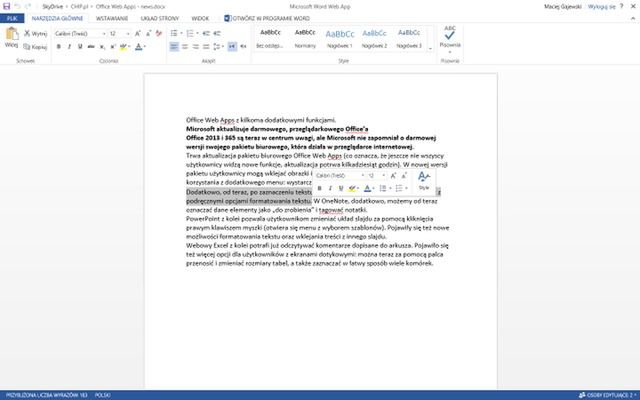Screen dimensions: 640x400
Task: Apply superscript in ribbon
Action: point(113,47)
